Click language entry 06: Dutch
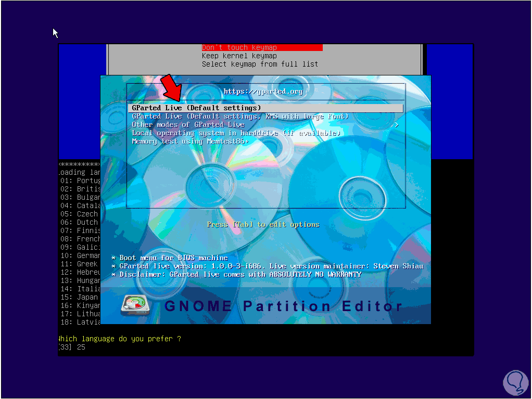Viewport: 532px width, 399px height. tap(79, 222)
